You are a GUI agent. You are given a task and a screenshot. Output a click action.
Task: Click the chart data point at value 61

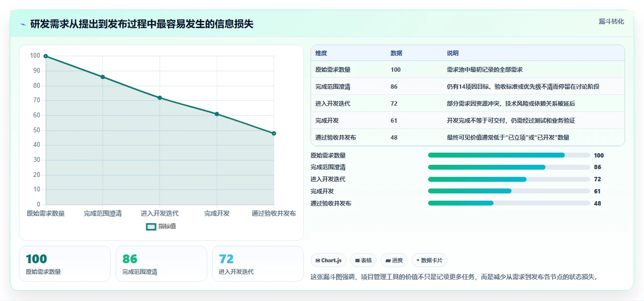[217, 114]
